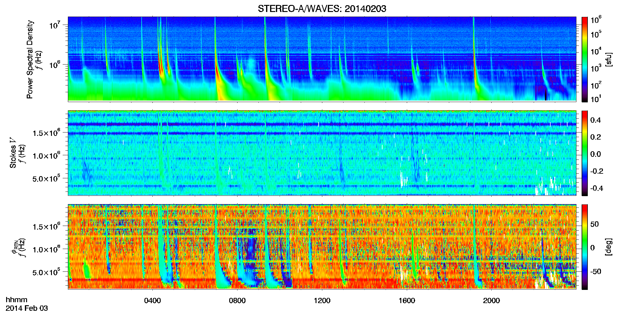
Task: Click the -0.2 label on the Stokes V scale
Action: point(597,171)
